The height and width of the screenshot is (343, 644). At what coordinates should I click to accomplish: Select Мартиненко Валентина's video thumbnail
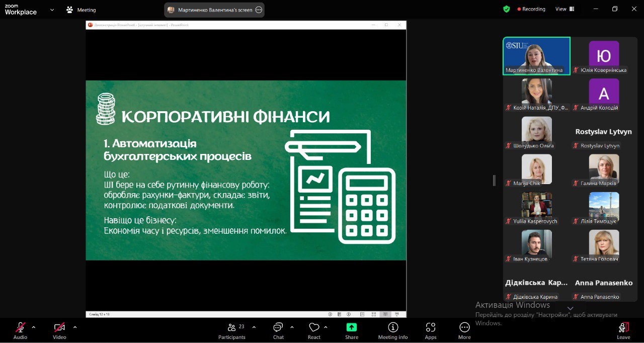[x=536, y=56]
